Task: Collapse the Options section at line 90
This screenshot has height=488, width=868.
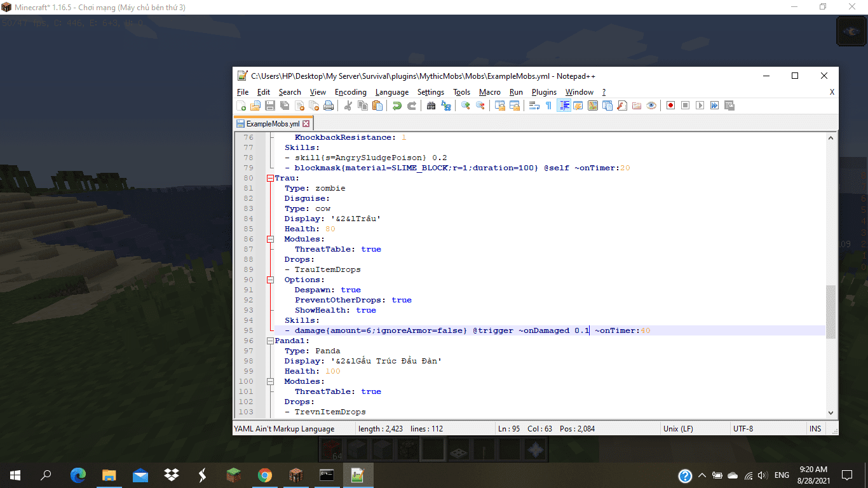Action: coord(270,280)
